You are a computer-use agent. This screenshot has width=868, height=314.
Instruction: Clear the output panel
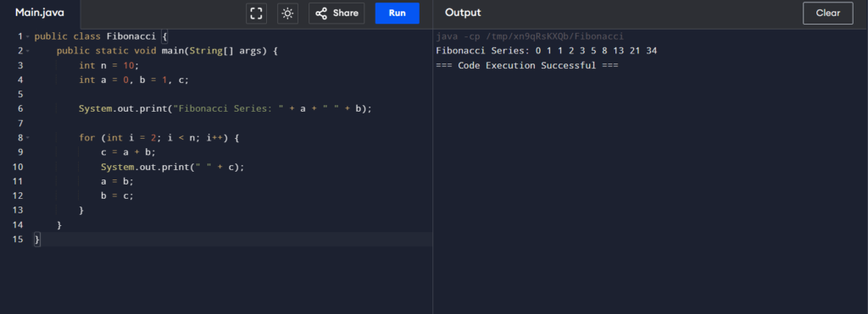827,14
